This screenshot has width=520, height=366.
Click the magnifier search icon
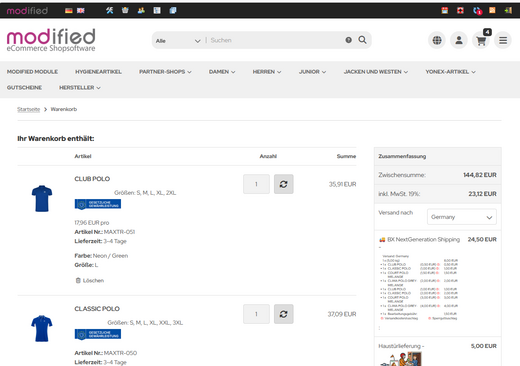pos(362,40)
